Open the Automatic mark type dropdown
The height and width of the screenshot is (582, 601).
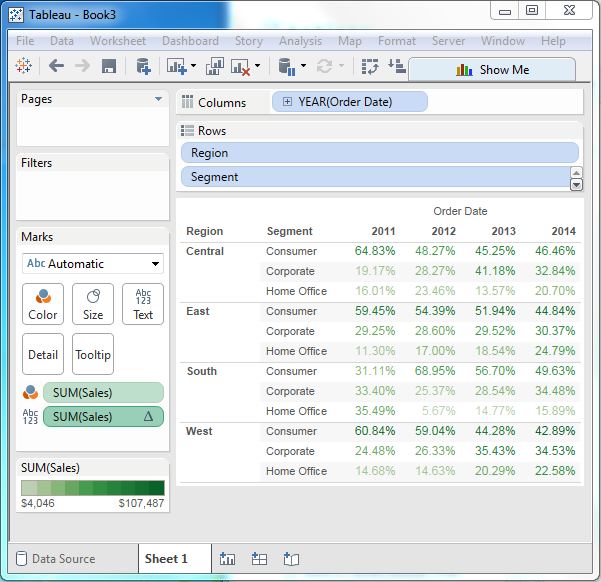pos(93,264)
